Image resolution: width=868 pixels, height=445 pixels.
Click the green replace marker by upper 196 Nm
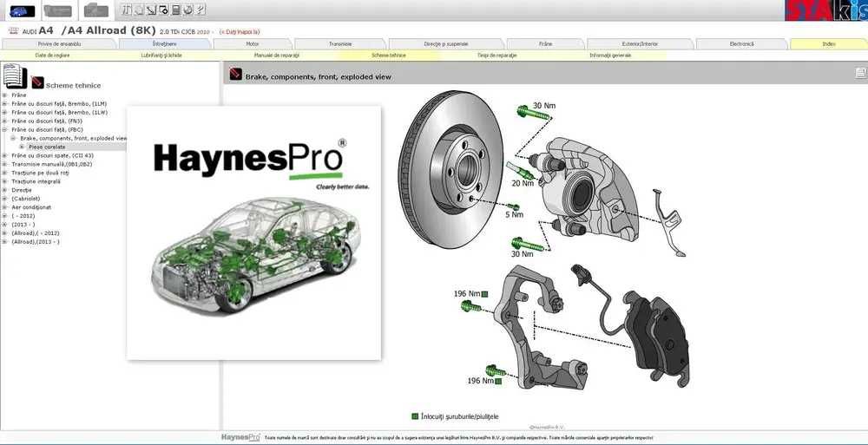pyautogui.click(x=484, y=294)
